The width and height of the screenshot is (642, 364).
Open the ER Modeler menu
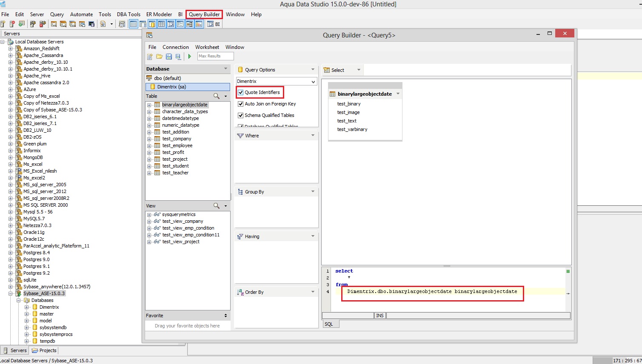(x=159, y=14)
